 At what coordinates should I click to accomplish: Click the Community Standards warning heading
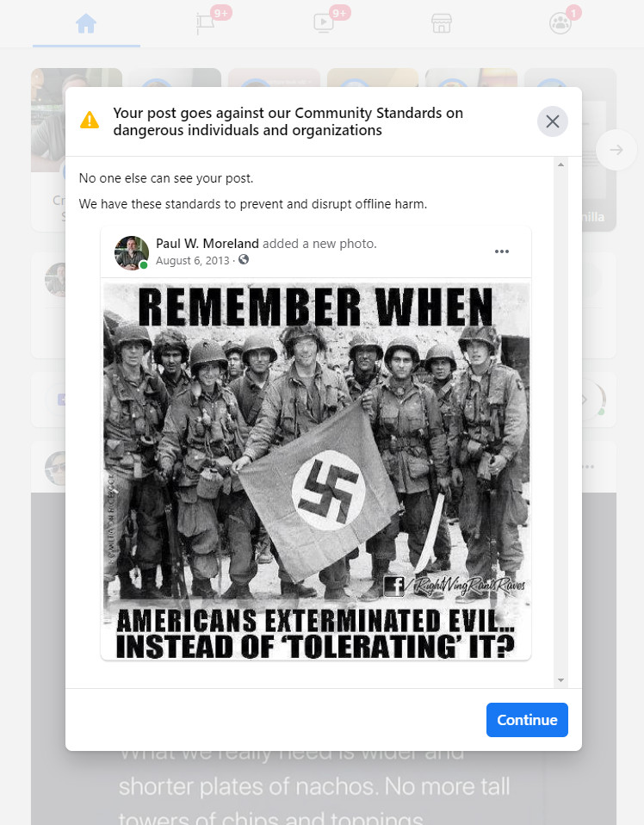click(288, 121)
